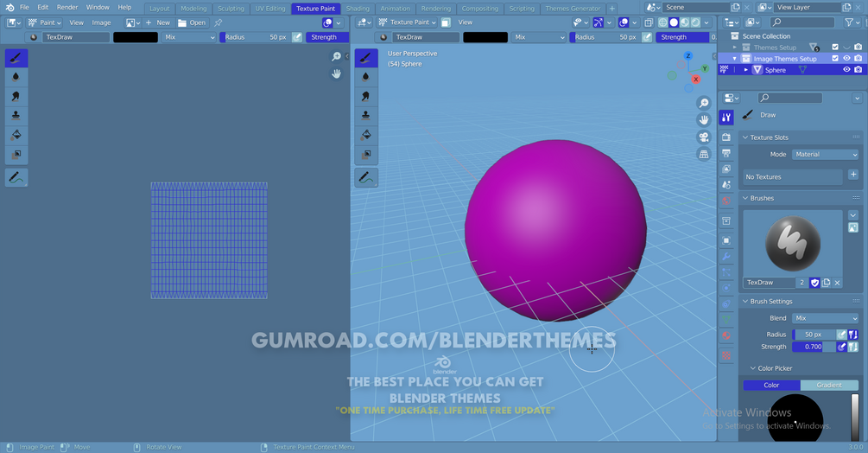Click the zoom magnifier in the 3D viewport

point(704,103)
